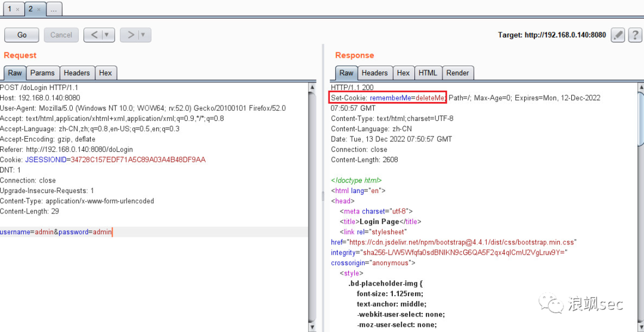Click the response Connection: close header
Viewport: 644px width, 332px height.
point(359,150)
